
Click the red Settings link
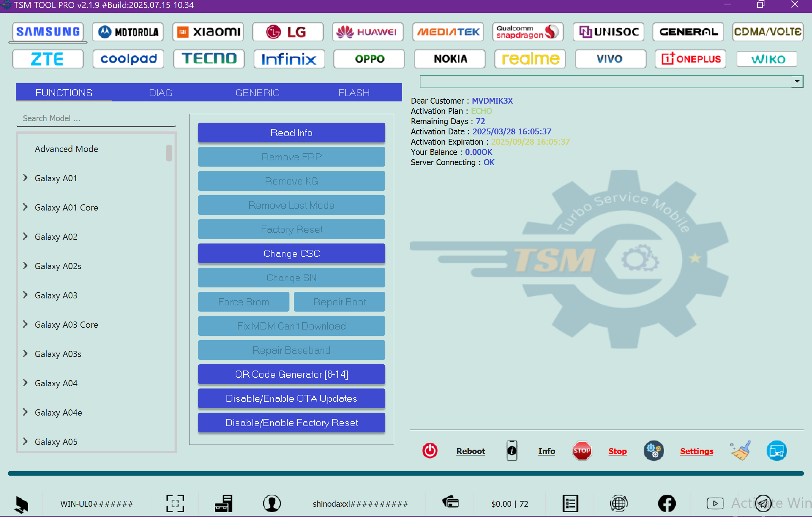click(697, 451)
